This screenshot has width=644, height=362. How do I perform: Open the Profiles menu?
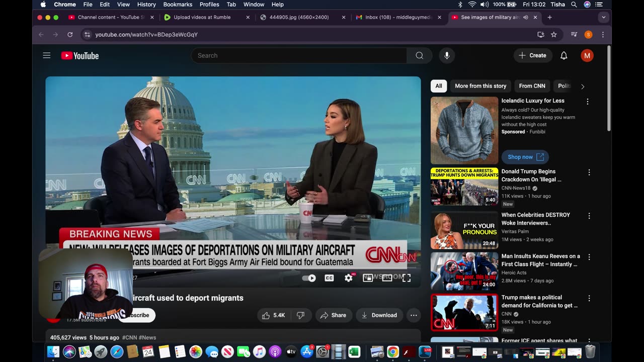click(209, 4)
